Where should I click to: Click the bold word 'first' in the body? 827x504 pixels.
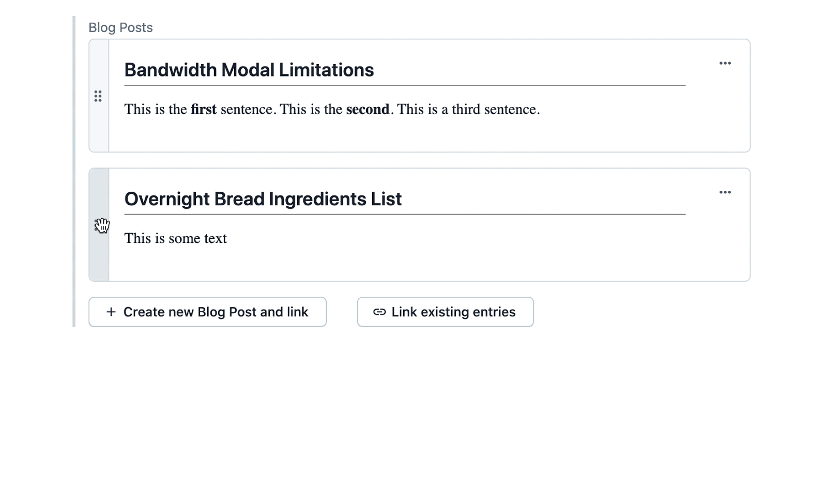[x=204, y=110]
